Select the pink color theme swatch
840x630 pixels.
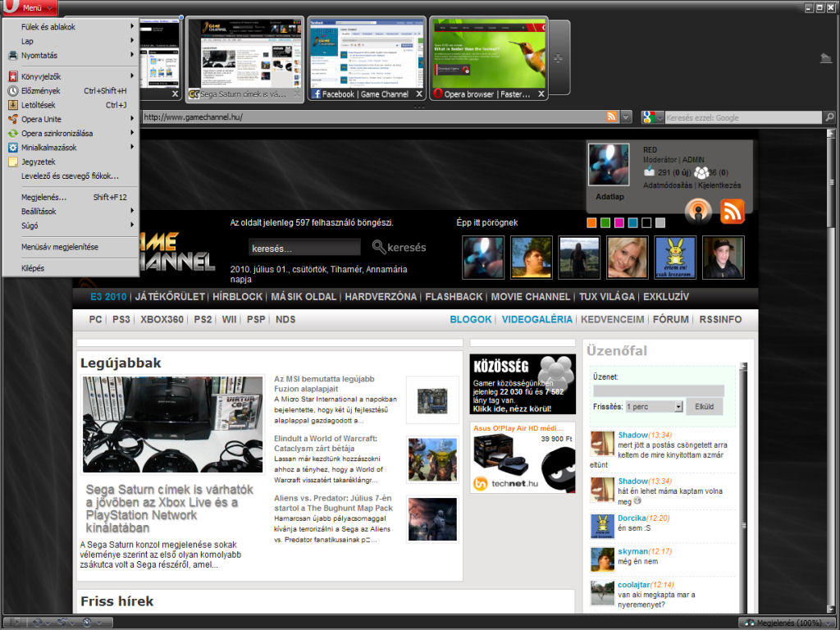coord(619,223)
